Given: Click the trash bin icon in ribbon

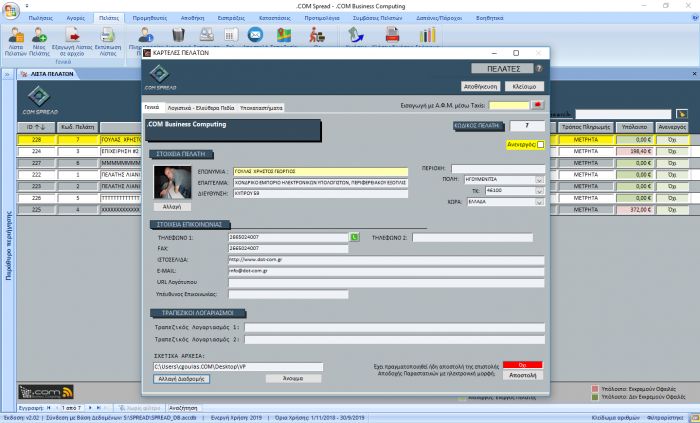Looking at the screenshot, I should coord(178,35).
